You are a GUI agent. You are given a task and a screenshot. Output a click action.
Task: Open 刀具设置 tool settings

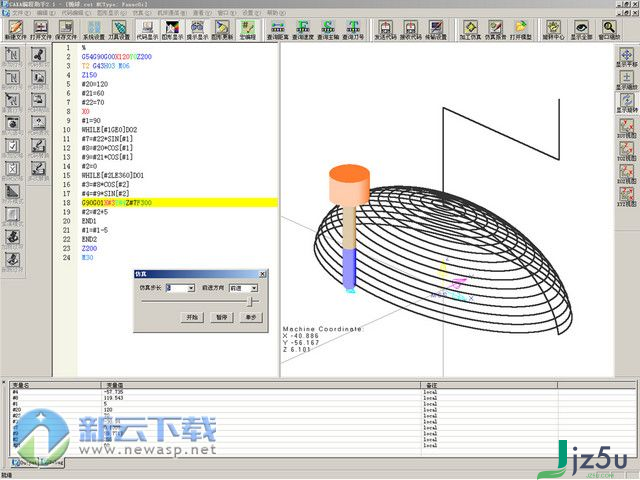coord(119,29)
